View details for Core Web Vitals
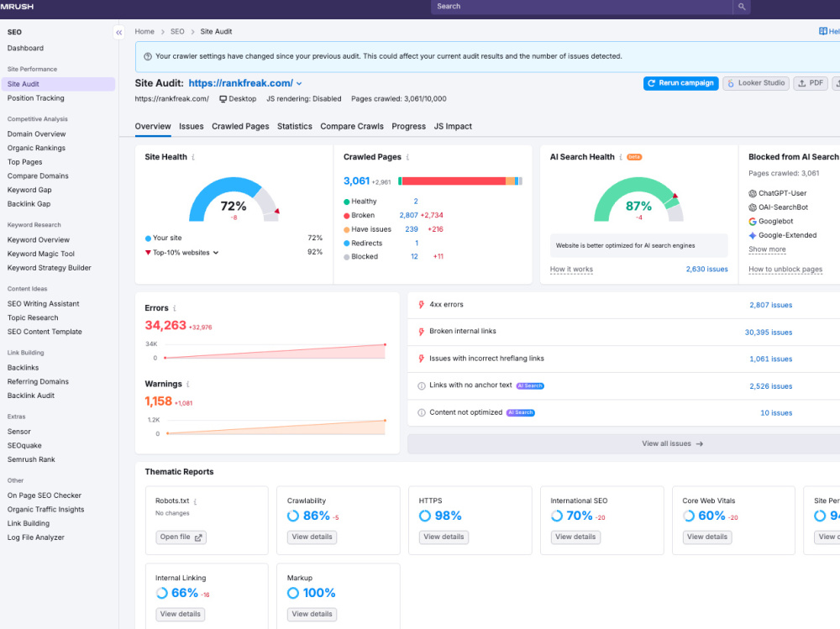This screenshot has height=629, width=840. pos(707,537)
